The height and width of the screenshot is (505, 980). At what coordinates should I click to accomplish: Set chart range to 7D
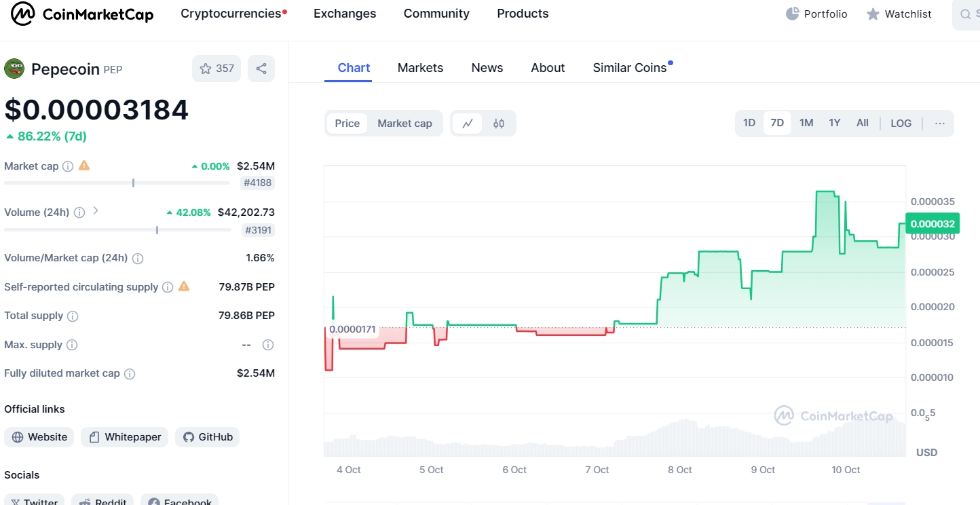click(777, 123)
